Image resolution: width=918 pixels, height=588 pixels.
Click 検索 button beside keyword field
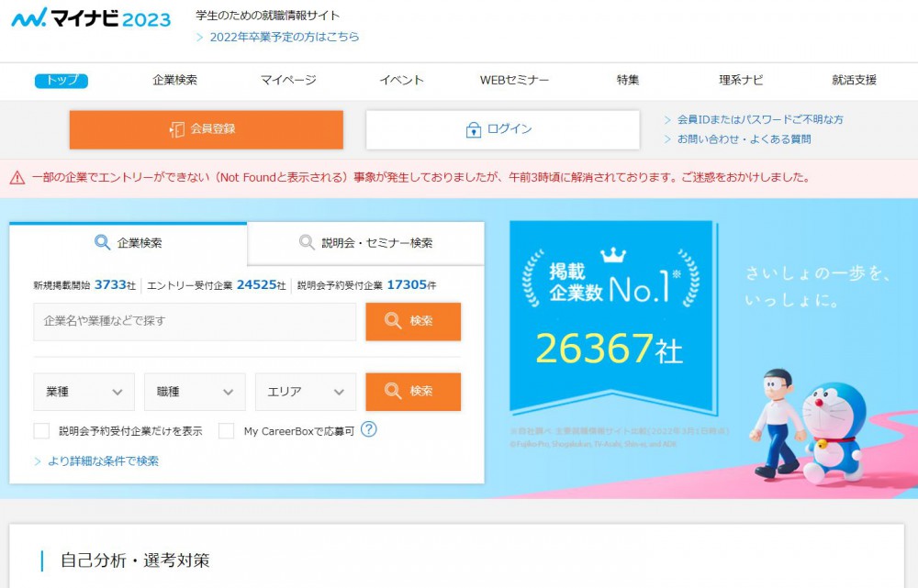click(x=413, y=321)
